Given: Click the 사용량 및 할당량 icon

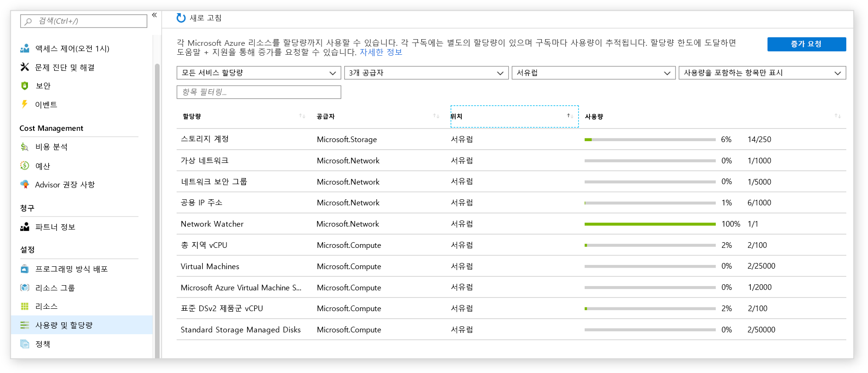Looking at the screenshot, I should pos(25,325).
